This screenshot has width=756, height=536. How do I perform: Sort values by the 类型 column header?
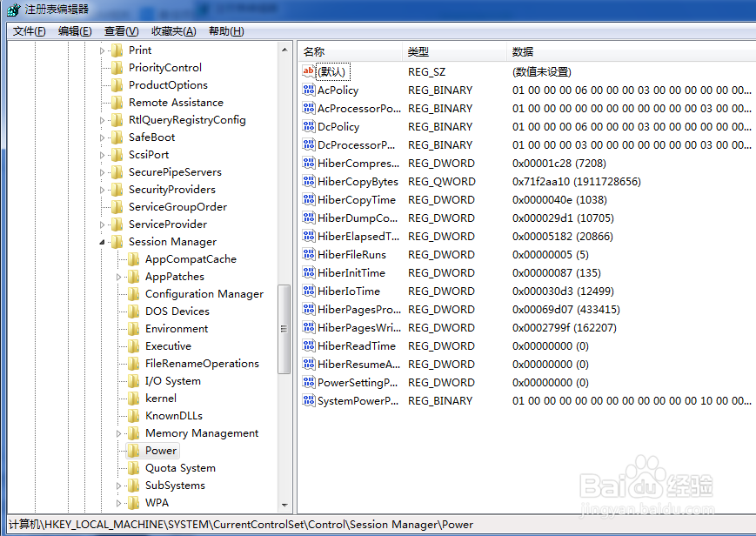click(x=418, y=51)
